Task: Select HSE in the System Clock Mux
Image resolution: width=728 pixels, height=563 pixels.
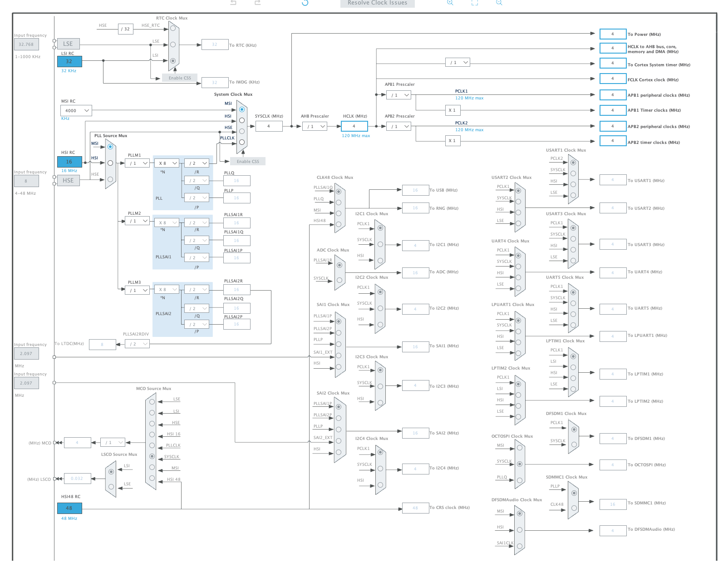Action: click(242, 131)
